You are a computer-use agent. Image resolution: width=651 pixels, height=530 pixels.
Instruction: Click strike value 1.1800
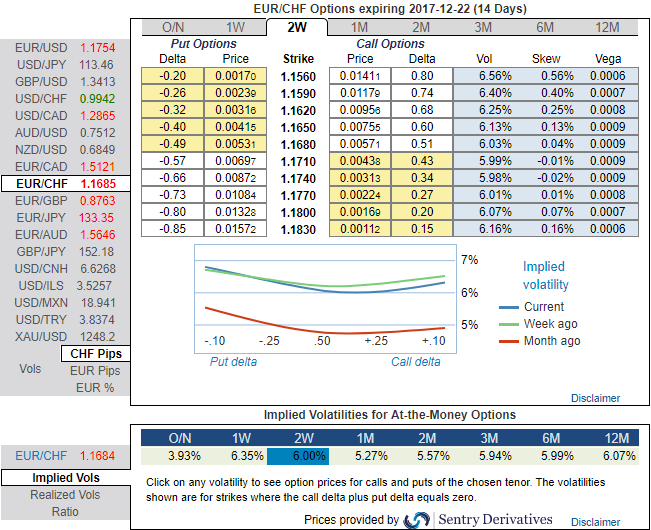298,212
